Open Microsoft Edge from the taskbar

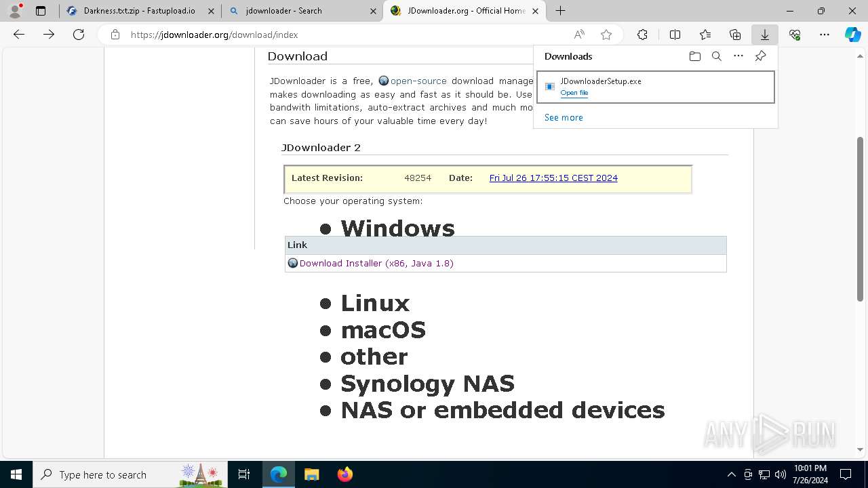279,474
